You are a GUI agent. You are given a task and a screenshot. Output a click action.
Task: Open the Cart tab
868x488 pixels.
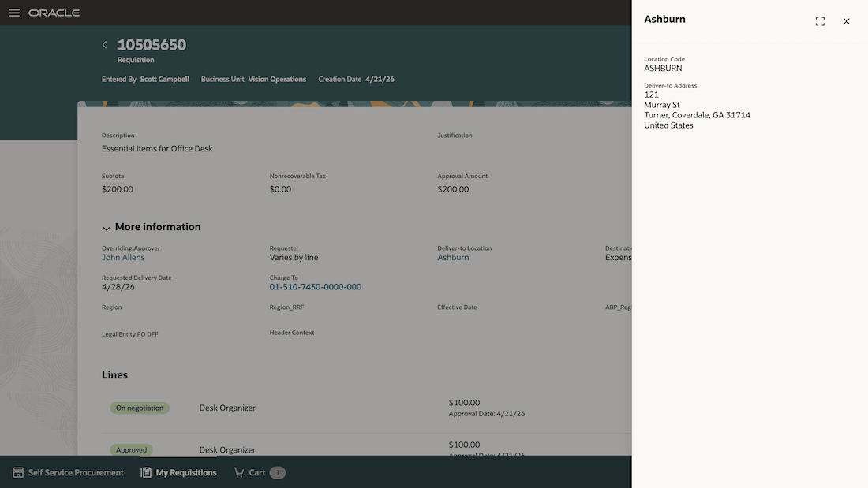click(260, 472)
